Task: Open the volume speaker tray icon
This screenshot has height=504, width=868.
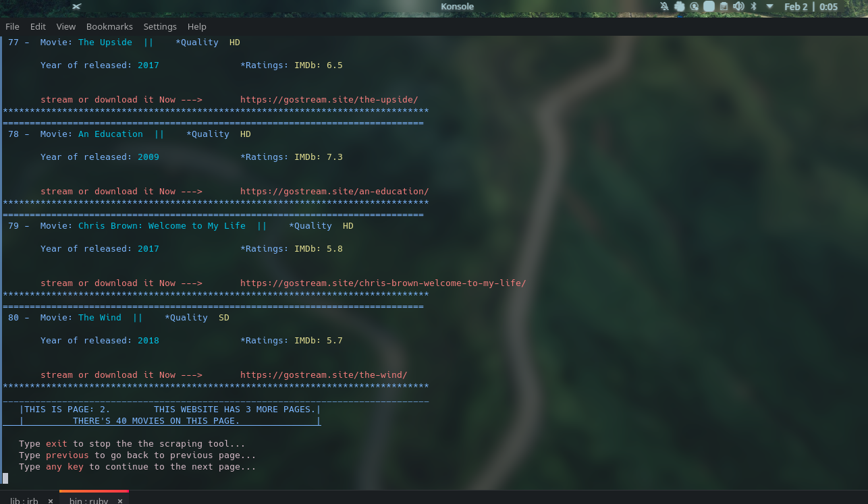Action: click(x=738, y=7)
